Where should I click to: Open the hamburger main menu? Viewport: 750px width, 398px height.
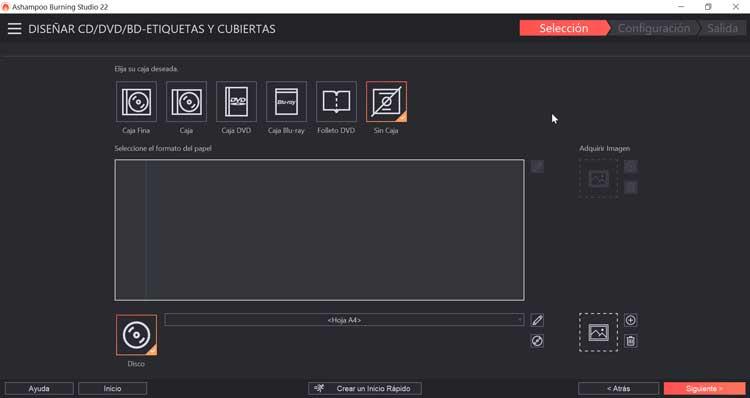(14, 29)
